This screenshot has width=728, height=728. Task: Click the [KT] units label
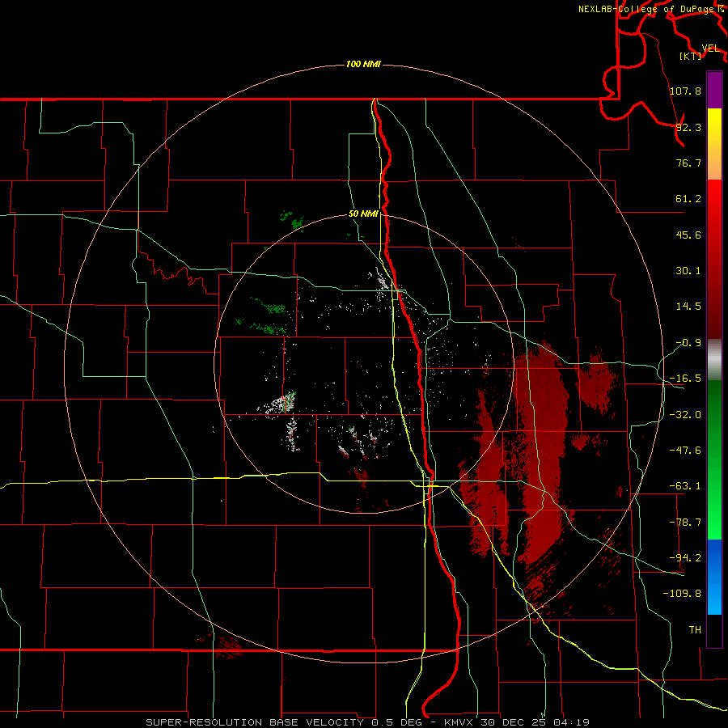click(691, 56)
